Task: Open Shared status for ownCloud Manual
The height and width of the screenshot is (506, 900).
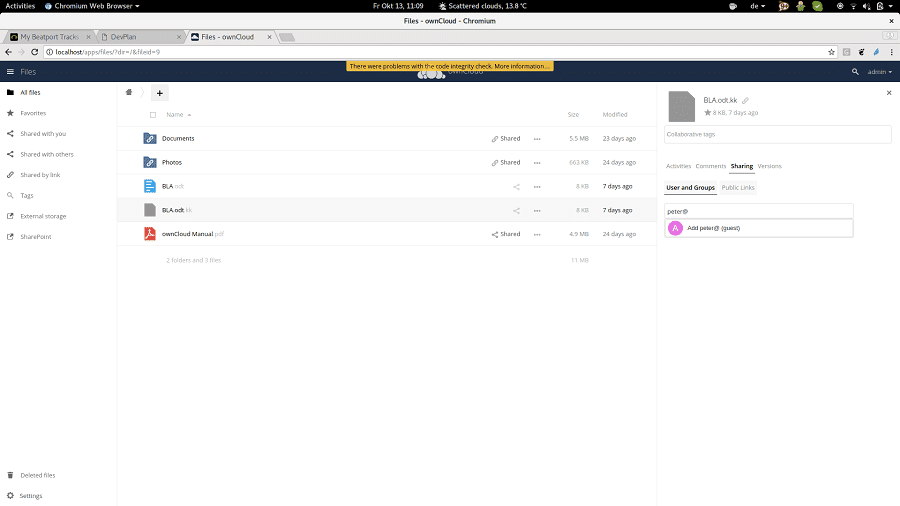Action: [506, 235]
